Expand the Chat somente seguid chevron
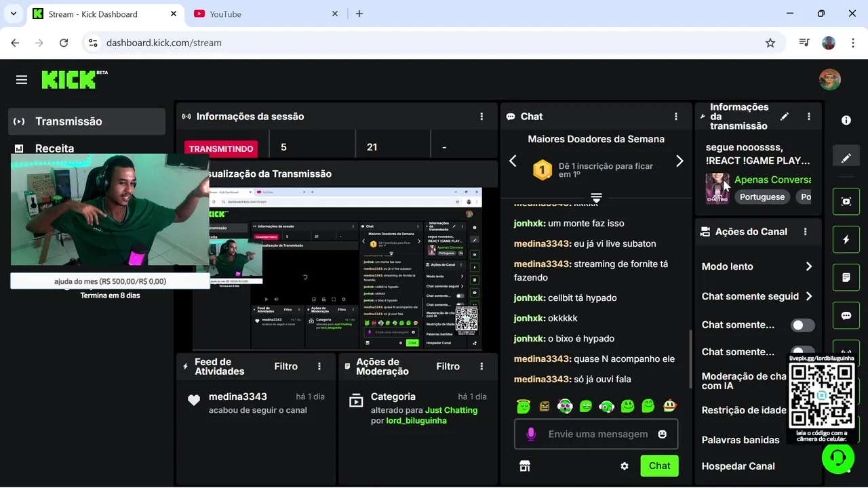Screen dimensions: 868x488 point(808,296)
